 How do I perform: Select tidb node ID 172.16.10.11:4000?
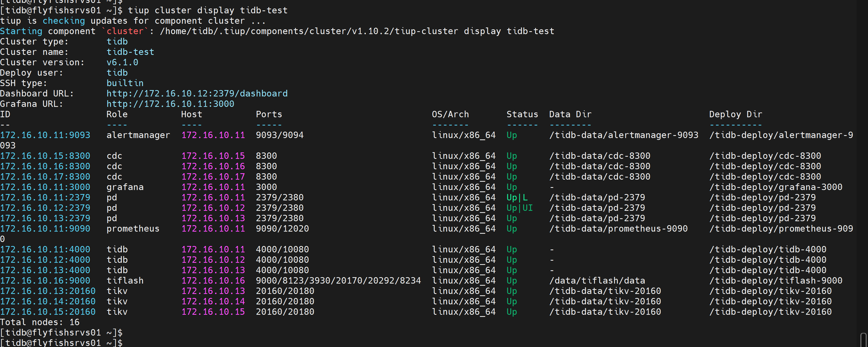point(45,249)
